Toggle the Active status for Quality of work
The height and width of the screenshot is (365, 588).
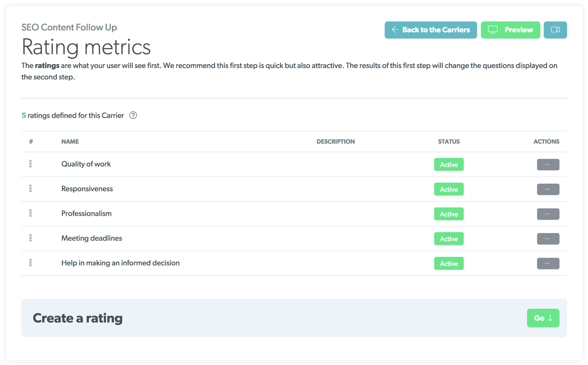coord(449,164)
